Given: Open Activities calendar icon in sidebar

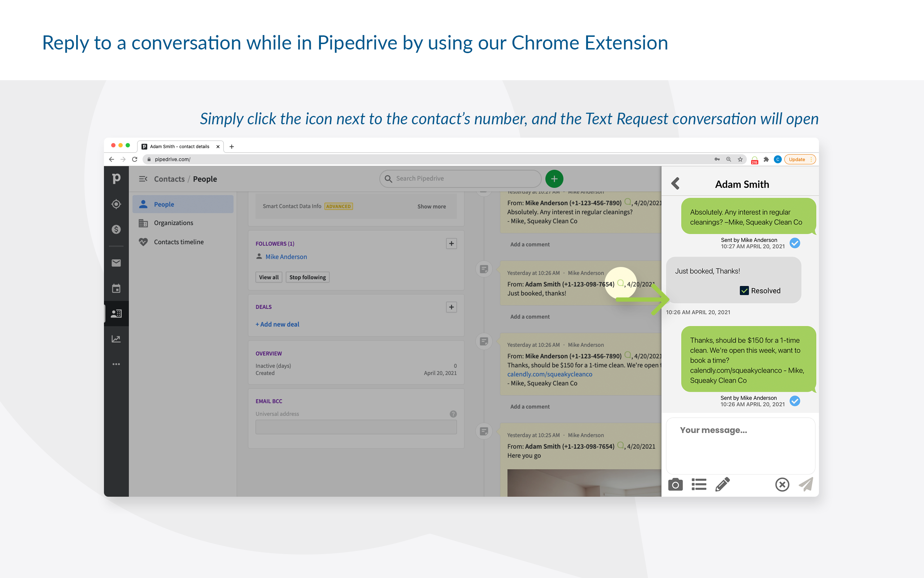Looking at the screenshot, I should [116, 288].
